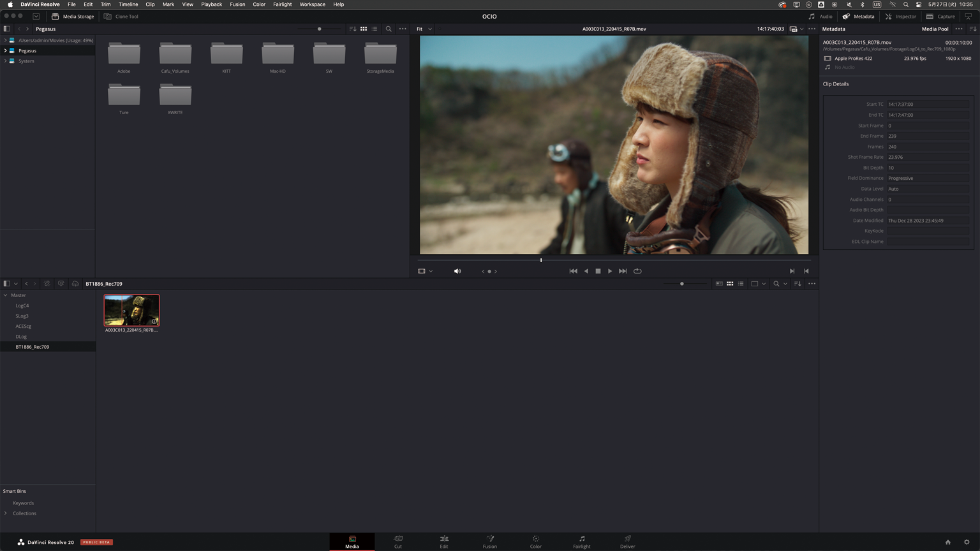The width and height of the screenshot is (980, 551).
Task: Switch to the Fusion page
Action: tap(489, 541)
